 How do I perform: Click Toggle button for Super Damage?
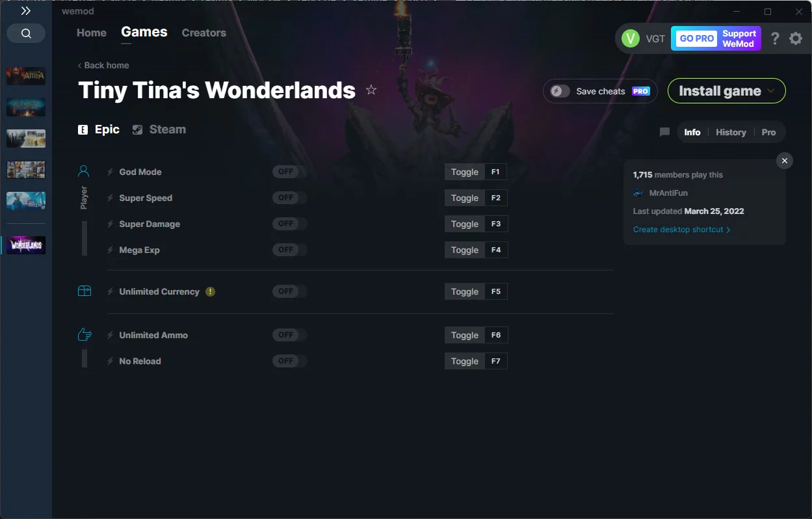pos(465,224)
